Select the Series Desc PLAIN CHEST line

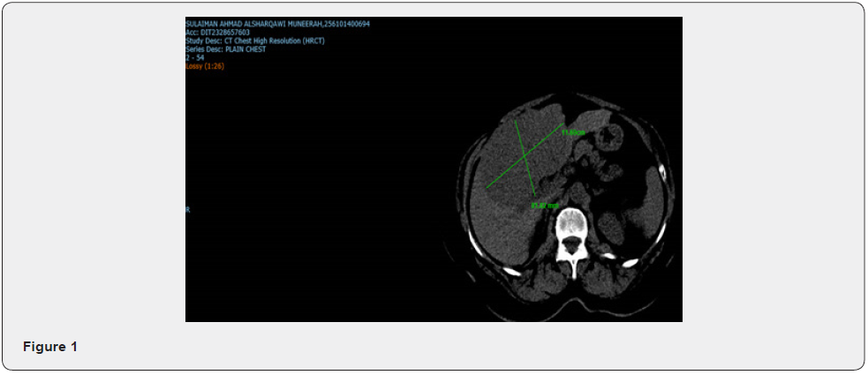(226, 49)
